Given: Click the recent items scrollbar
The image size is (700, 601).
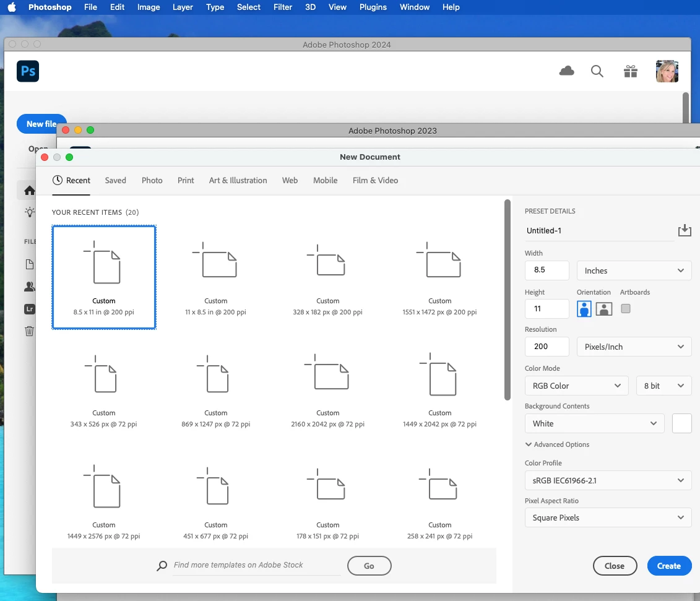Looking at the screenshot, I should coord(507,300).
